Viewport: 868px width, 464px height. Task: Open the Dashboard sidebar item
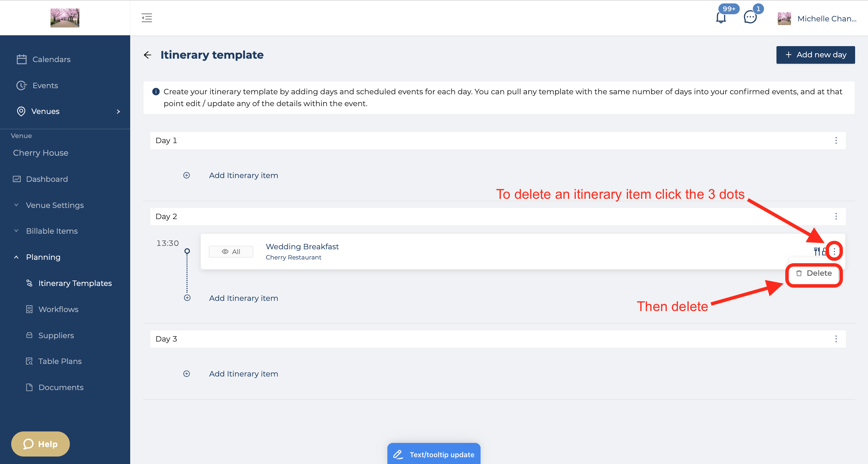pos(47,179)
